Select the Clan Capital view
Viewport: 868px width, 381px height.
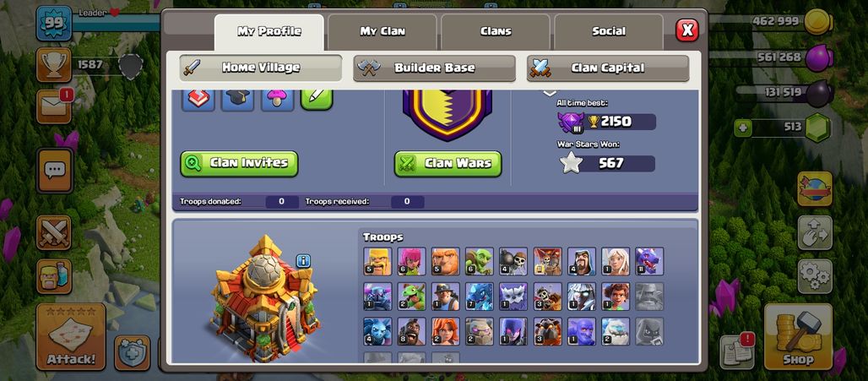pyautogui.click(x=608, y=68)
